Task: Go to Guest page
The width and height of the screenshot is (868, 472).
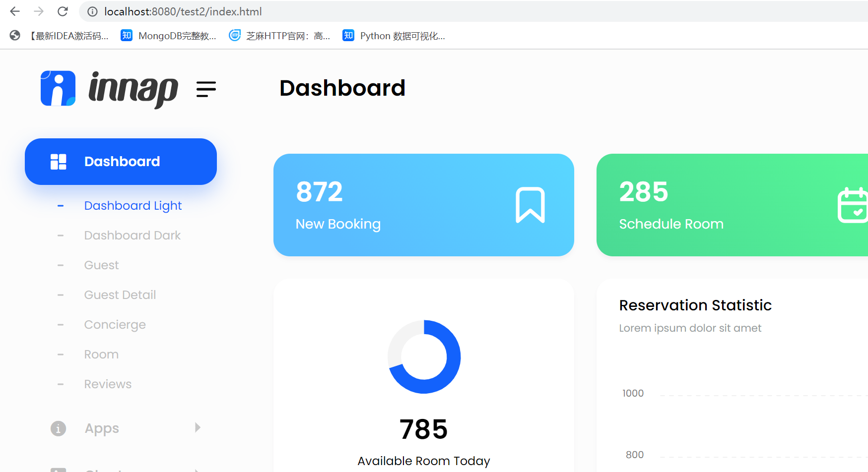Action: (102, 265)
